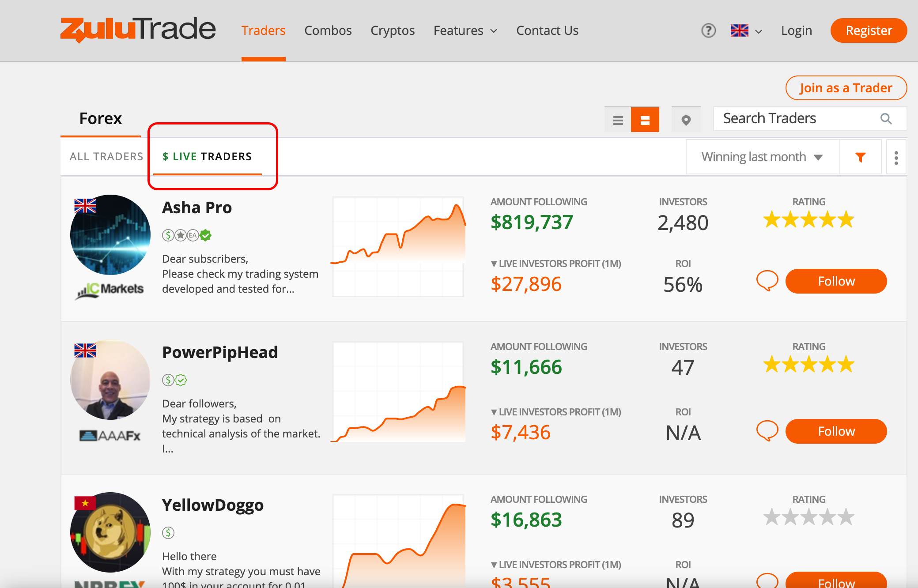
Task: Open the help question mark icon
Action: (708, 30)
